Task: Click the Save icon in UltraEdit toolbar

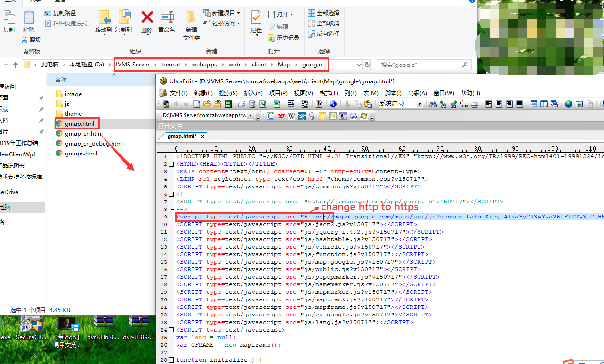Action: (228, 104)
